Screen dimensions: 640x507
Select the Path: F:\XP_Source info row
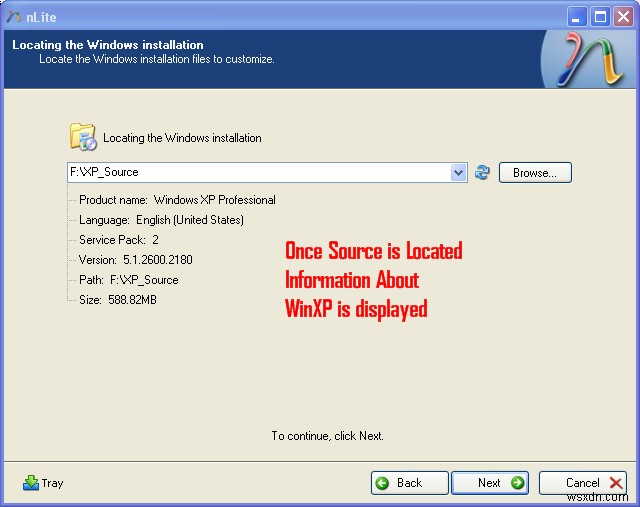[129, 280]
